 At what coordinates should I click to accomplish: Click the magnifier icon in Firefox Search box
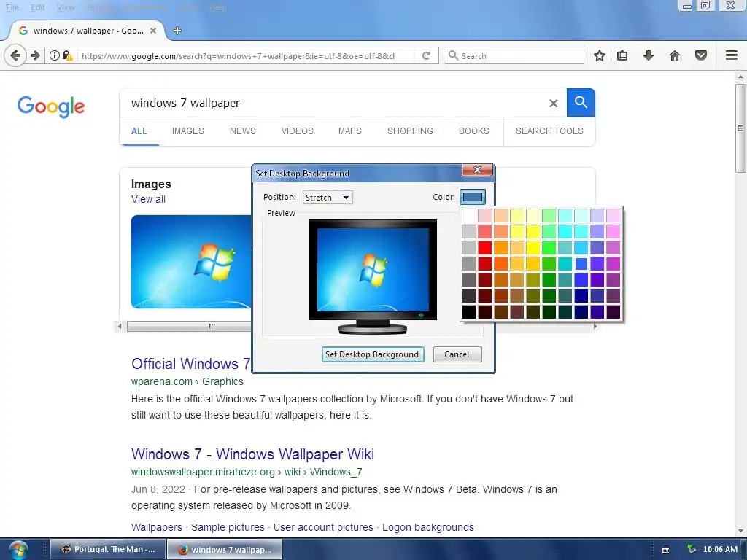click(454, 55)
